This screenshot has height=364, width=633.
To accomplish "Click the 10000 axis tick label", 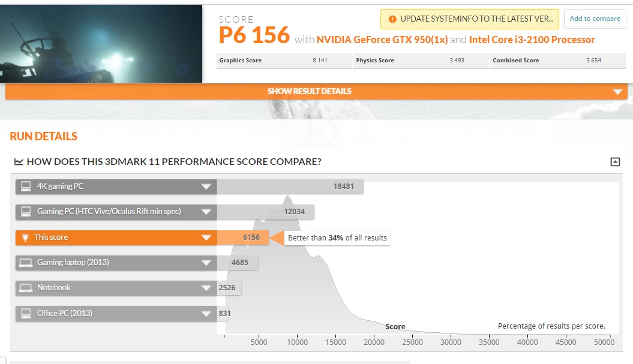I will point(297,342).
